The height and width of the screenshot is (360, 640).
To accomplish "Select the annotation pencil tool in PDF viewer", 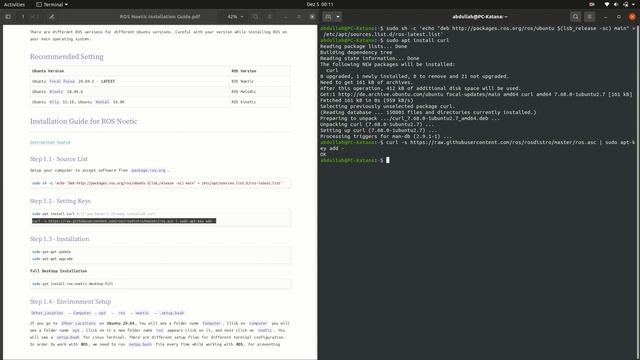I will tap(51, 17).
